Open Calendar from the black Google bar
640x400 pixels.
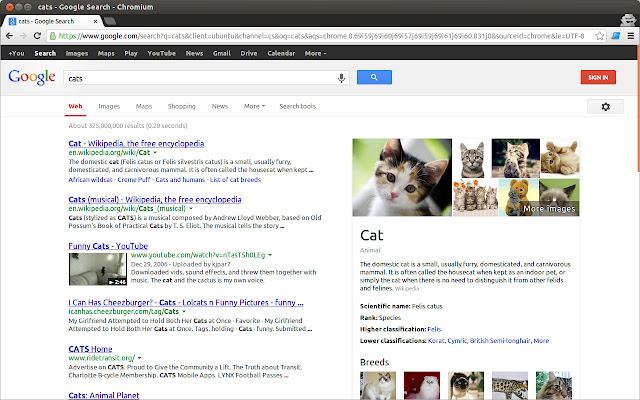pos(281,53)
